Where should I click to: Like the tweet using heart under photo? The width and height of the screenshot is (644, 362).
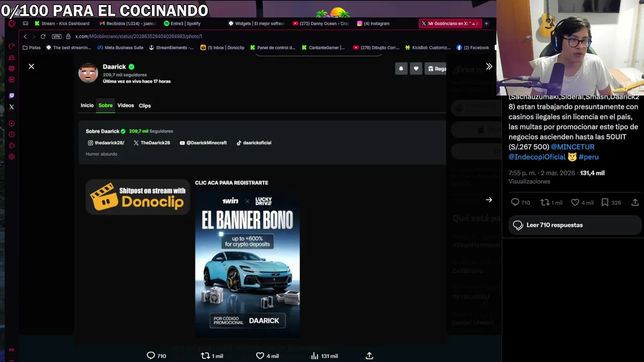tap(260, 355)
